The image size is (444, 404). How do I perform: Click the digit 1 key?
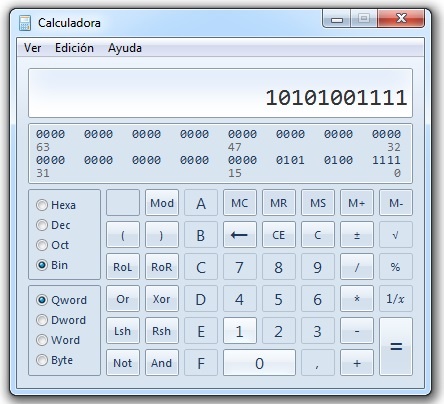click(x=240, y=331)
